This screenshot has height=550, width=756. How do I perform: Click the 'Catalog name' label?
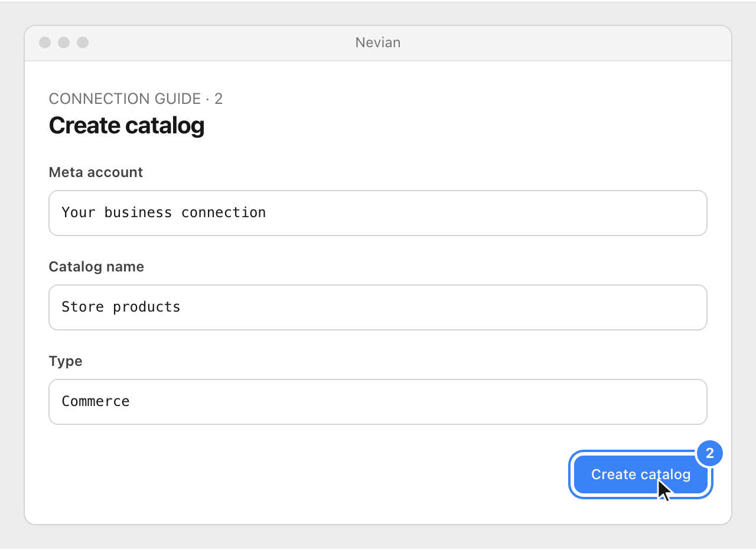click(96, 267)
